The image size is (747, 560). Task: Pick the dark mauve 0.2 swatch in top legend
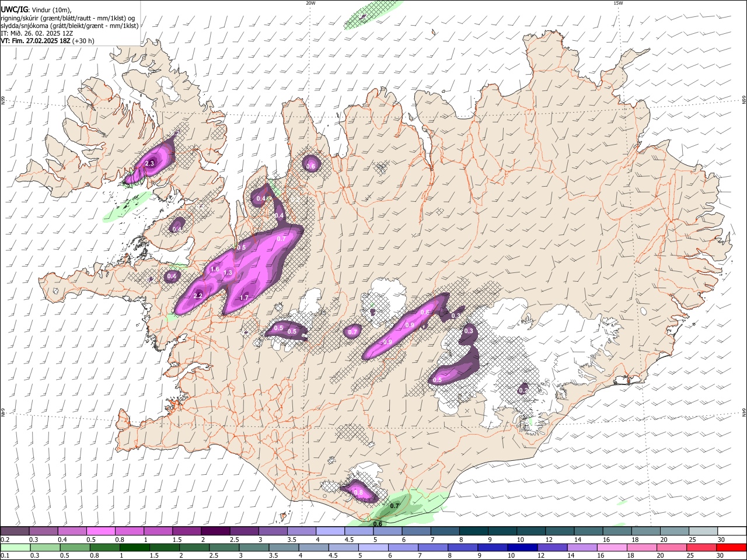[x=15, y=531]
